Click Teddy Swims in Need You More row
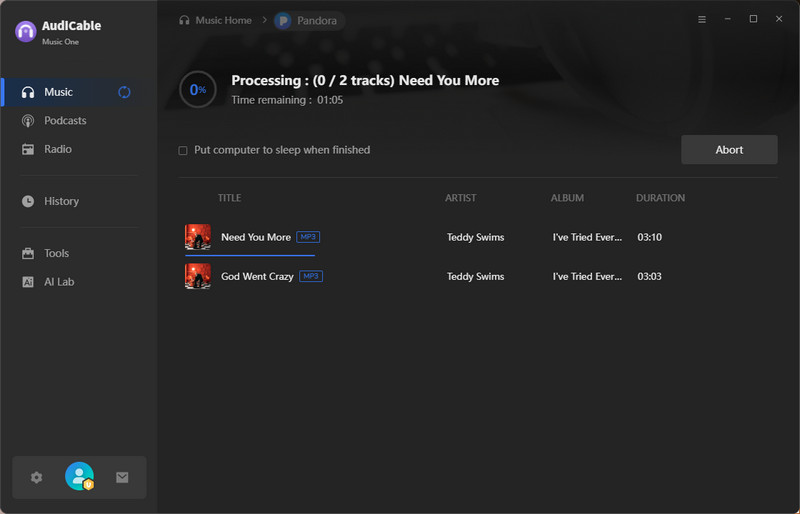The height and width of the screenshot is (514, 800). (476, 237)
